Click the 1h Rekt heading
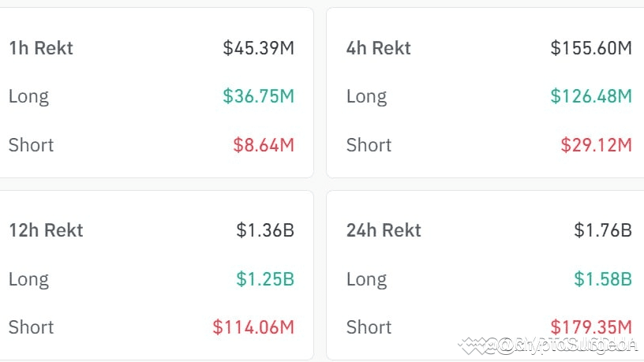This screenshot has width=644, height=362. coord(41,48)
